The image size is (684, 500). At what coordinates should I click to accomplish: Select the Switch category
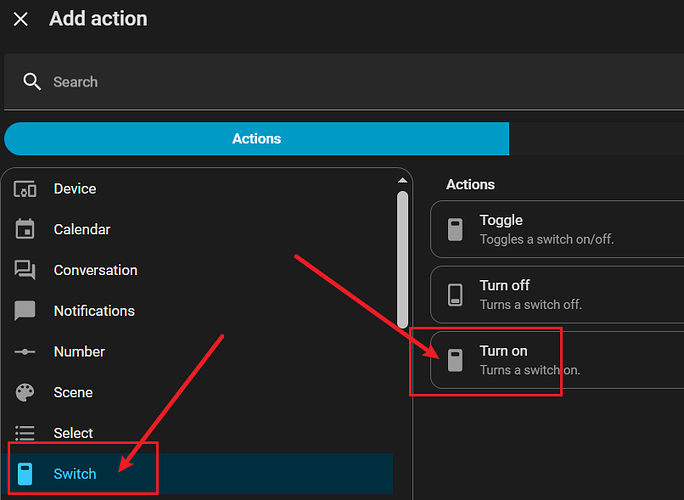[x=75, y=473]
